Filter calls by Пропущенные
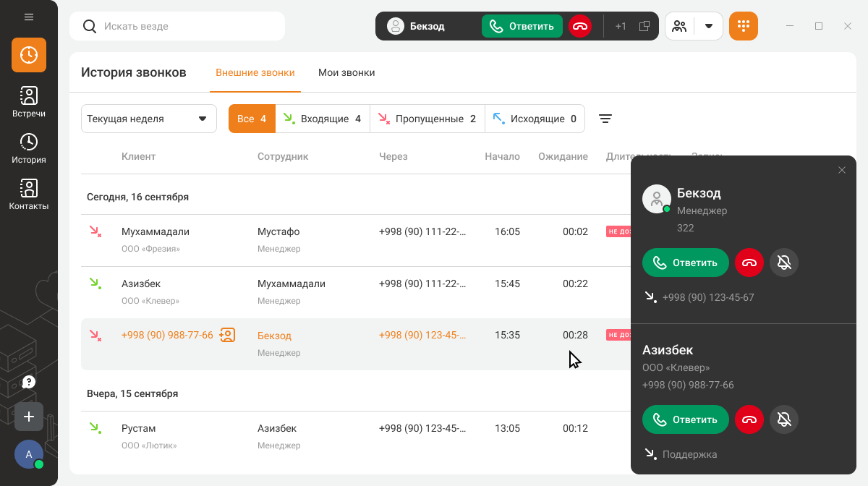The height and width of the screenshot is (486, 868). point(427,119)
